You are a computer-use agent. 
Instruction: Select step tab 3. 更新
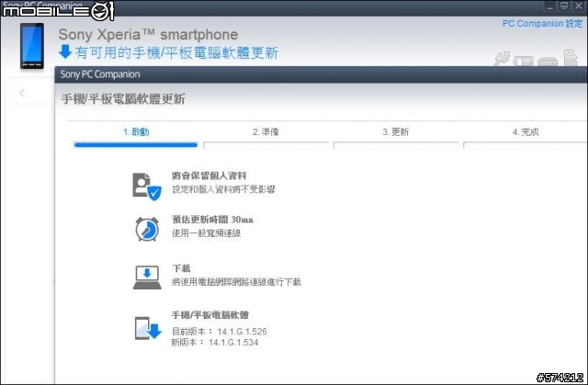point(396,132)
